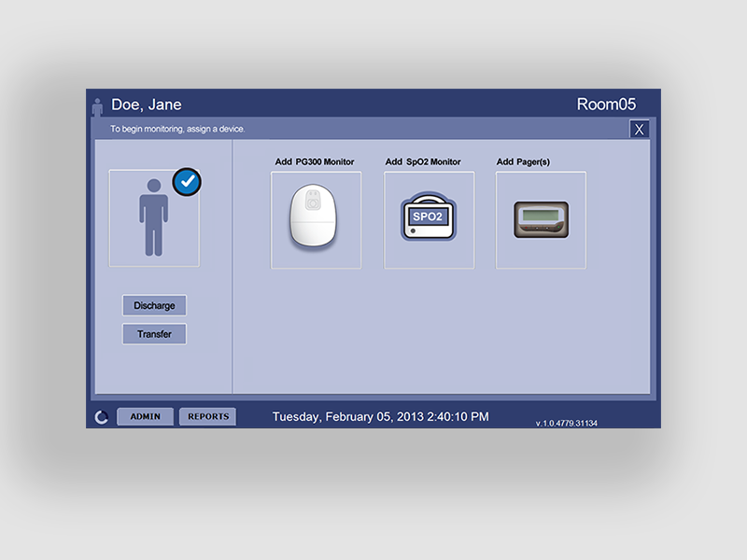Image resolution: width=747 pixels, height=560 pixels.
Task: Click the patient silhouette tile
Action: coord(153,218)
